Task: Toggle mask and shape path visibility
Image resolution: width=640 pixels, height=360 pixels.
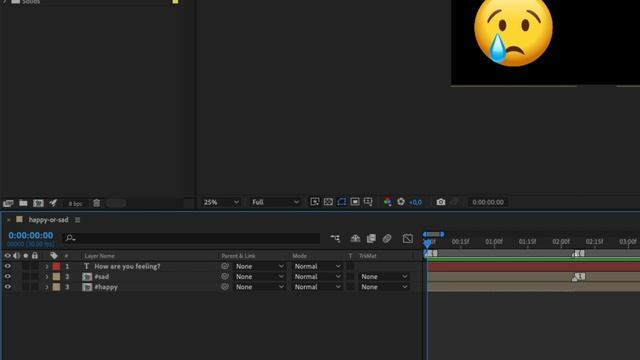Action: (x=342, y=202)
